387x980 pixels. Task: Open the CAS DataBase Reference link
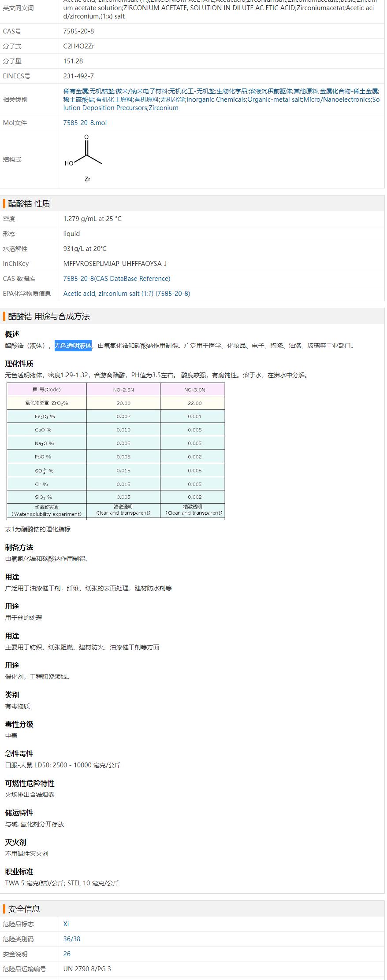coord(116,279)
